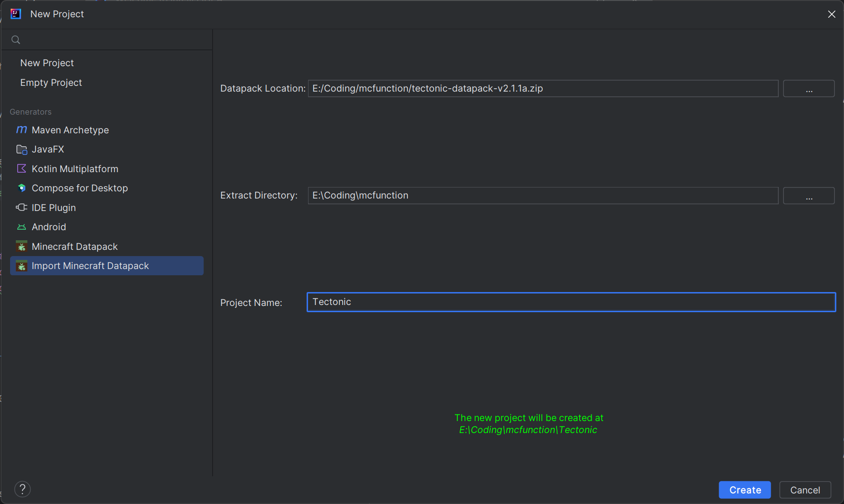Click the Create button
Viewport: 844px width, 504px height.
tap(745, 490)
